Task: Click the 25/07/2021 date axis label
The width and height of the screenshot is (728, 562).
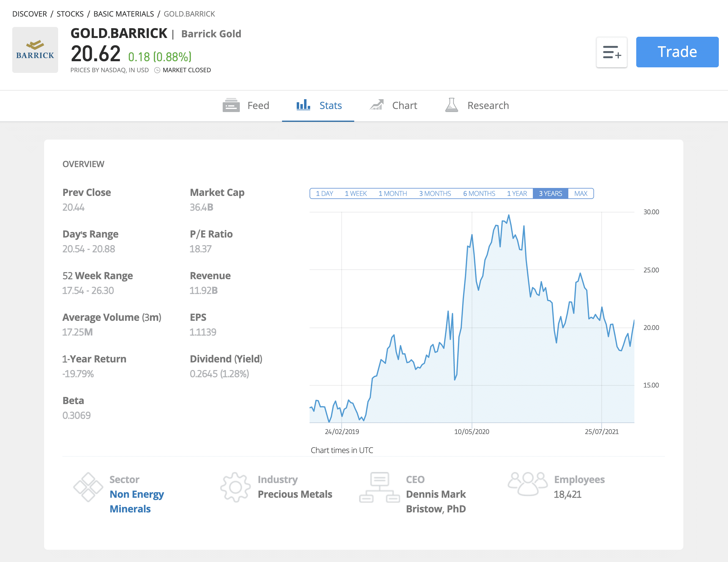Action: tap(602, 432)
